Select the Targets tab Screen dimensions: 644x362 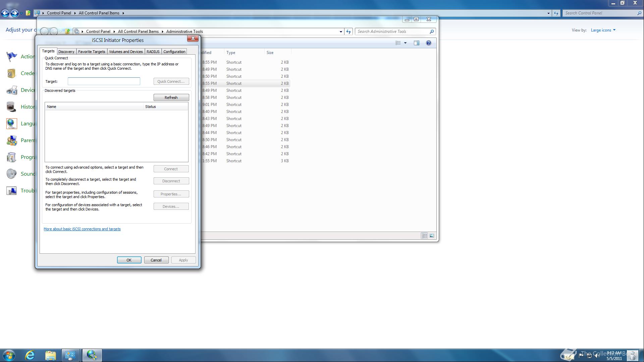pos(48,51)
